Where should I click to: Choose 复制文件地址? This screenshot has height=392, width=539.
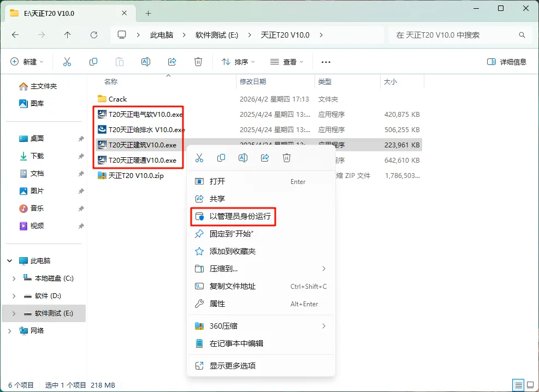[x=261, y=286]
